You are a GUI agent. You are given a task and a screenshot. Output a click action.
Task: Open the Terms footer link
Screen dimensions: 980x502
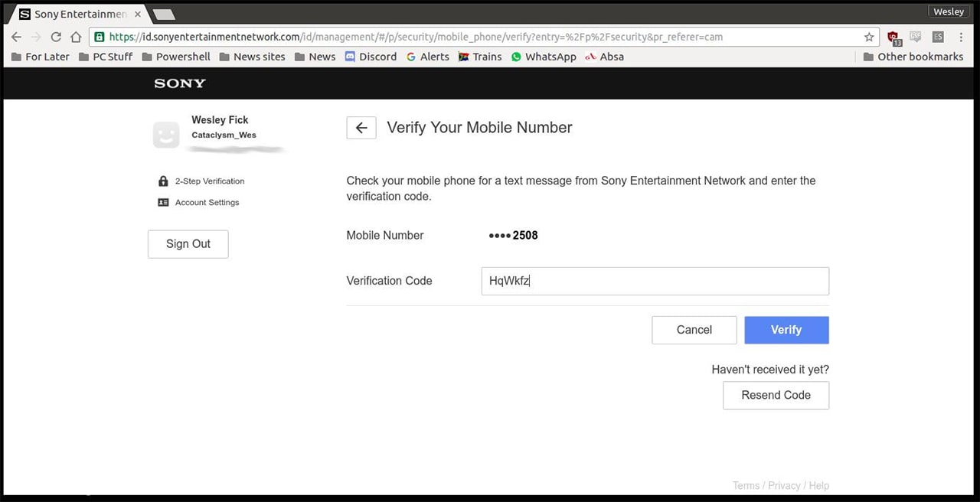(x=746, y=486)
